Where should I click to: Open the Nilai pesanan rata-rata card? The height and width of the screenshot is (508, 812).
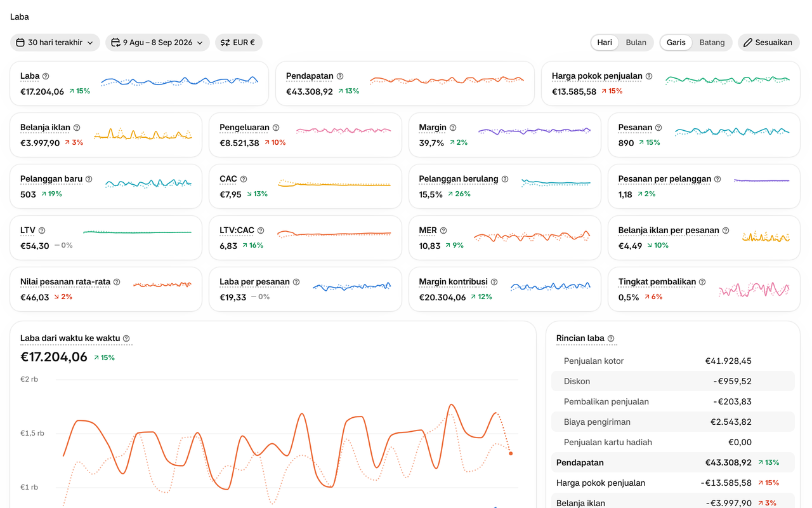tap(106, 289)
